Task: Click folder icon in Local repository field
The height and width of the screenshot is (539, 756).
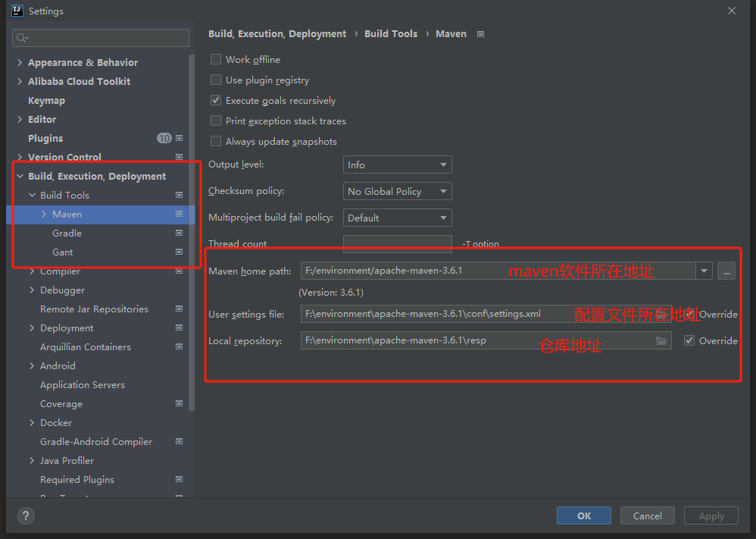Action: [x=661, y=340]
